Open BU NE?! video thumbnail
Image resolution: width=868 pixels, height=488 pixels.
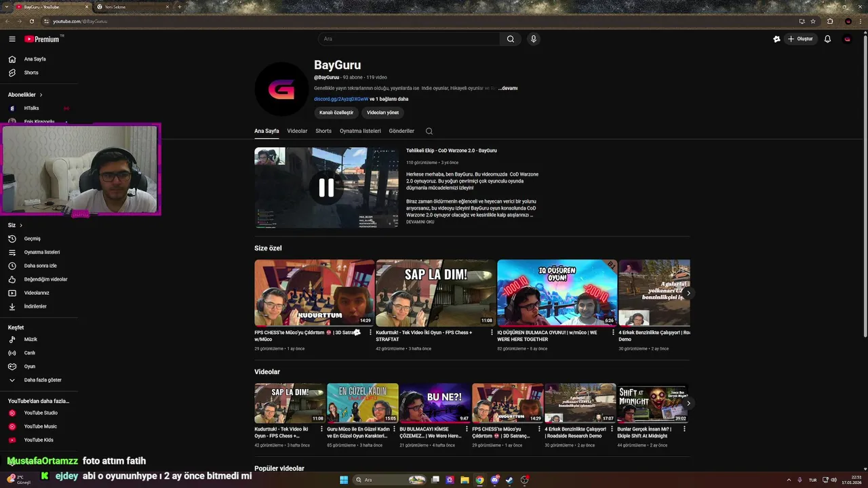(435, 403)
